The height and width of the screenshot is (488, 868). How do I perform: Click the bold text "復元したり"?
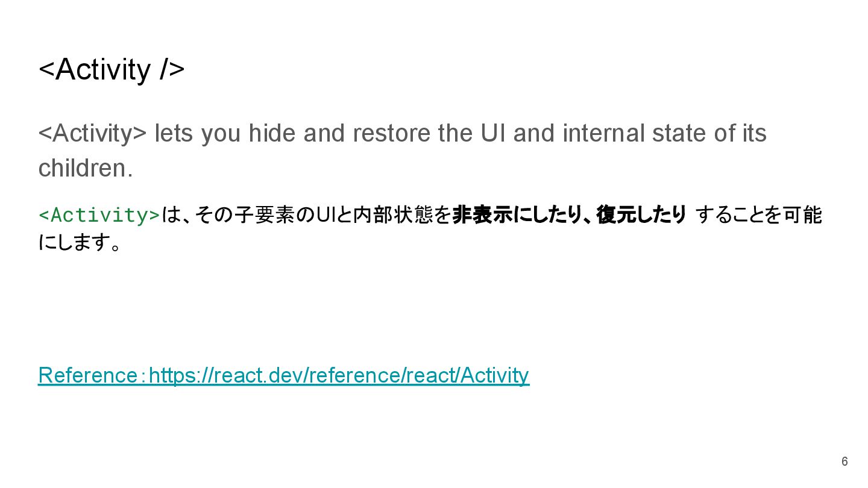point(641,215)
